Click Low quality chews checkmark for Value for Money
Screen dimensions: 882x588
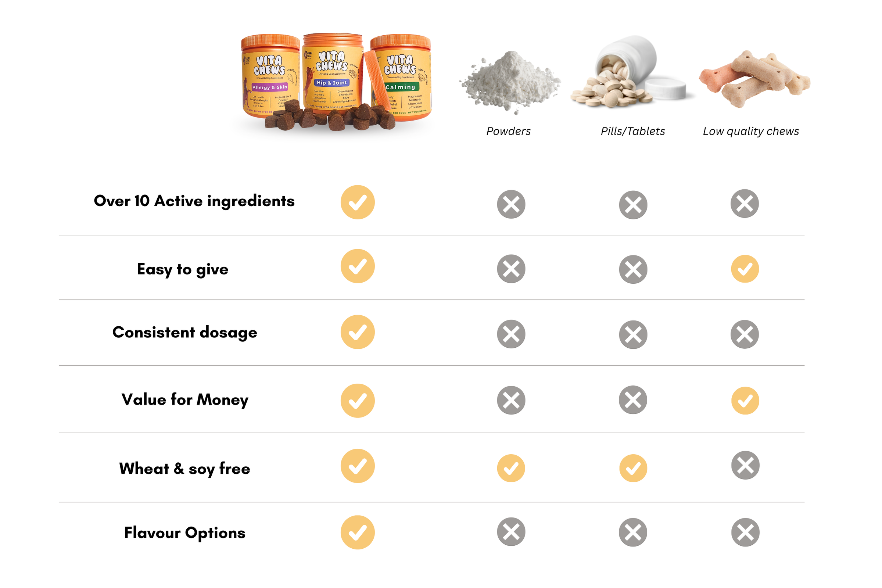pos(745,401)
